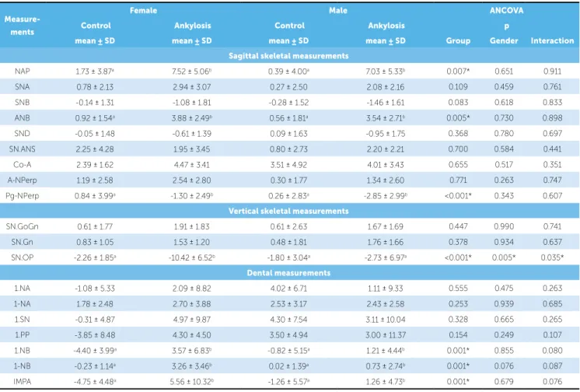Click the SNA measurement label

pos(23,86)
